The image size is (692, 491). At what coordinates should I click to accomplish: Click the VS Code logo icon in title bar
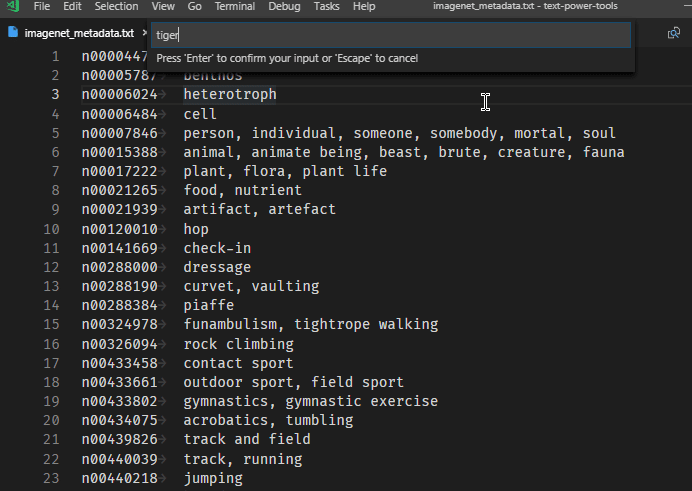(12, 7)
